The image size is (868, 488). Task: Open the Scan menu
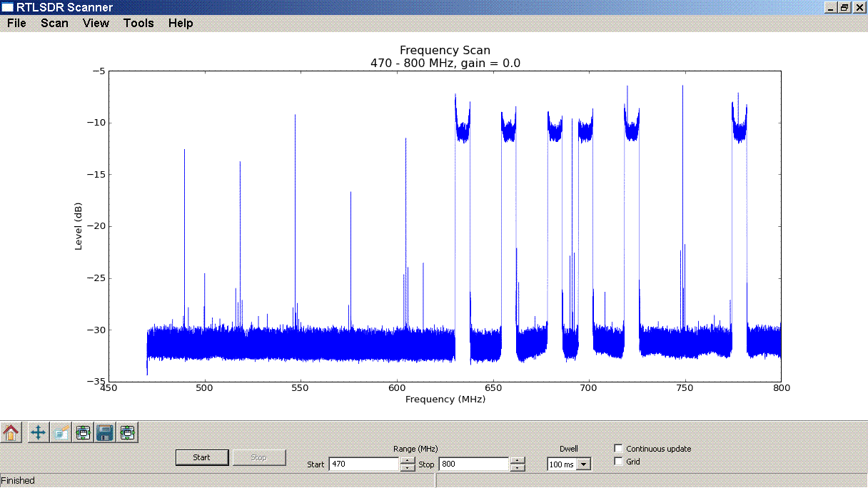(54, 24)
